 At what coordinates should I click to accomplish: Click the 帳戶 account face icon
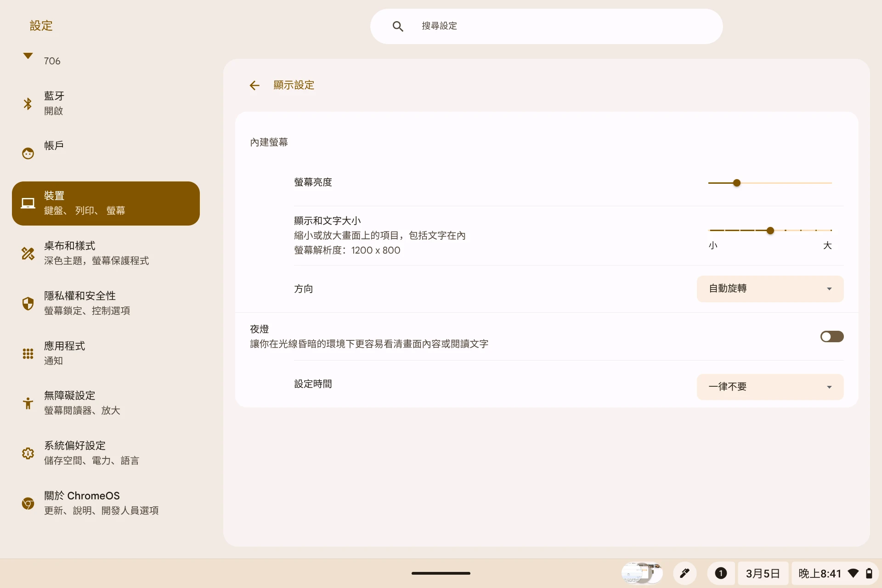pyautogui.click(x=28, y=153)
